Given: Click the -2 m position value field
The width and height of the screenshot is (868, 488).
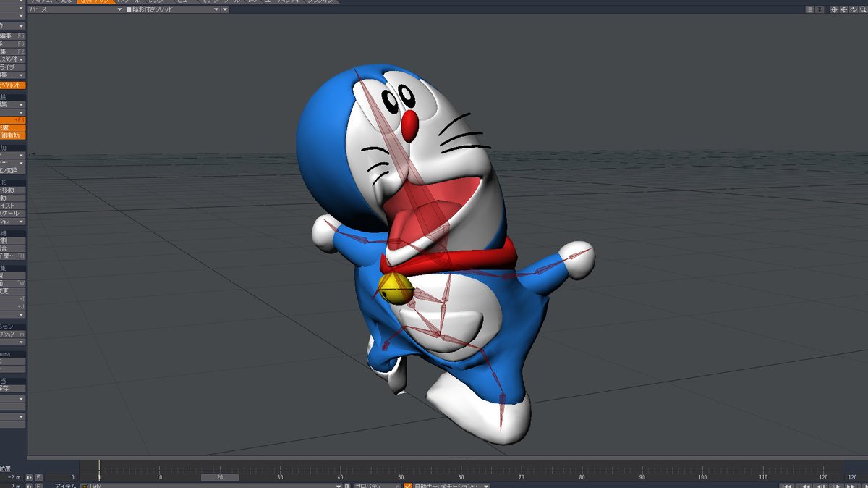Looking at the screenshot, I should click(x=12, y=477).
